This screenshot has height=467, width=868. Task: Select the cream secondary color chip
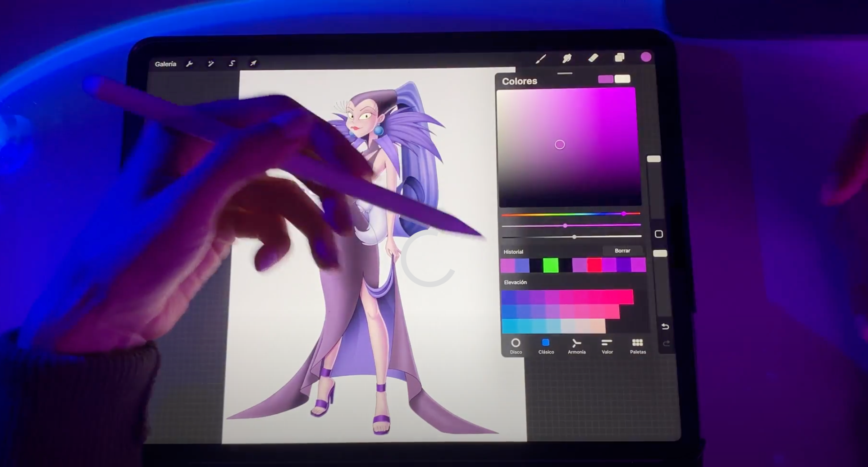622,79
